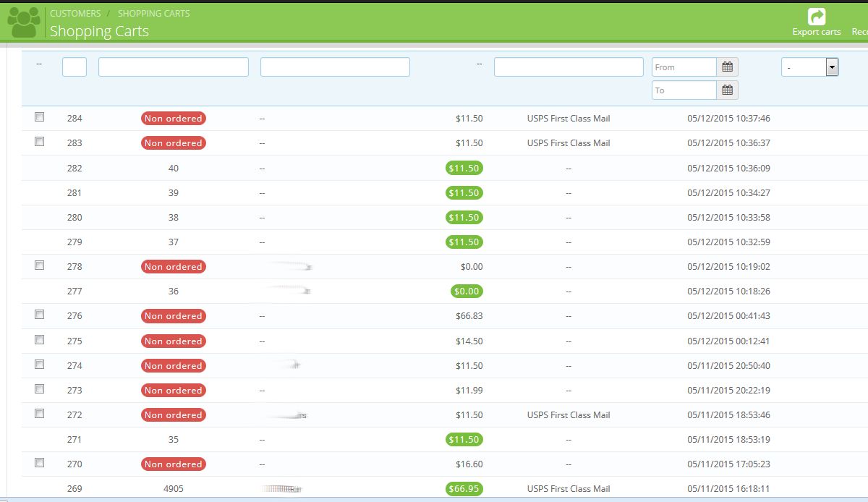The width and height of the screenshot is (868, 502).
Task: Click cart ID 284
Action: pyautogui.click(x=75, y=119)
